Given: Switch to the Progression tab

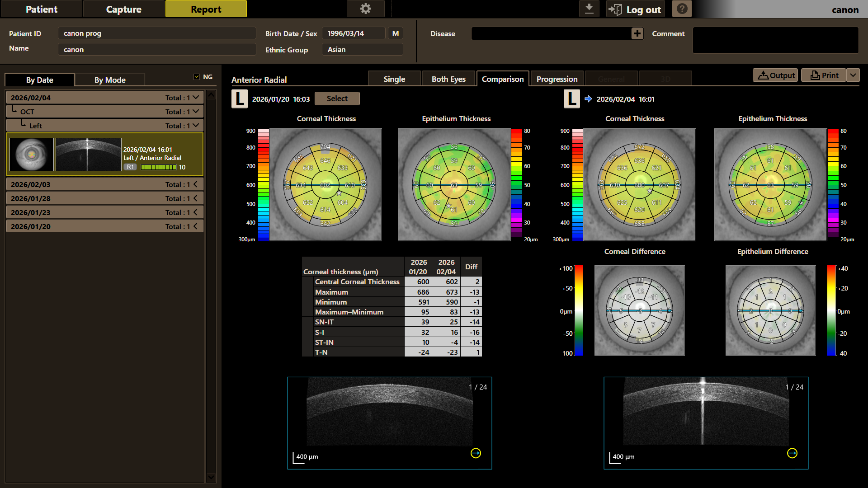Looking at the screenshot, I should click(x=557, y=79).
